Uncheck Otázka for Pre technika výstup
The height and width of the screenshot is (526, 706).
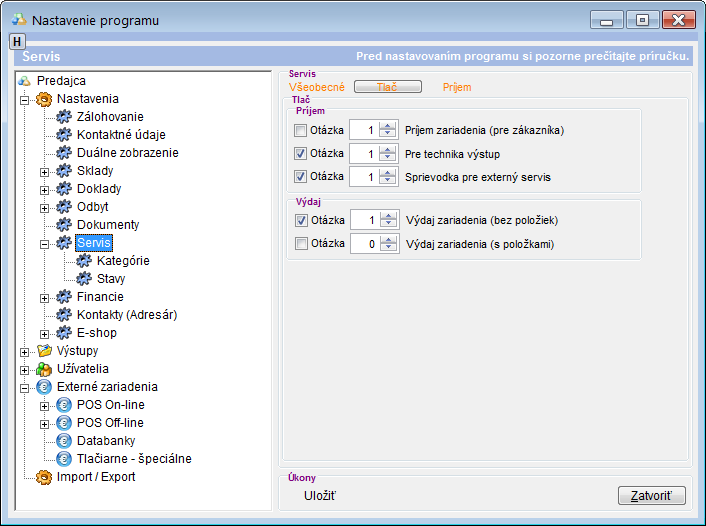pyautogui.click(x=301, y=154)
